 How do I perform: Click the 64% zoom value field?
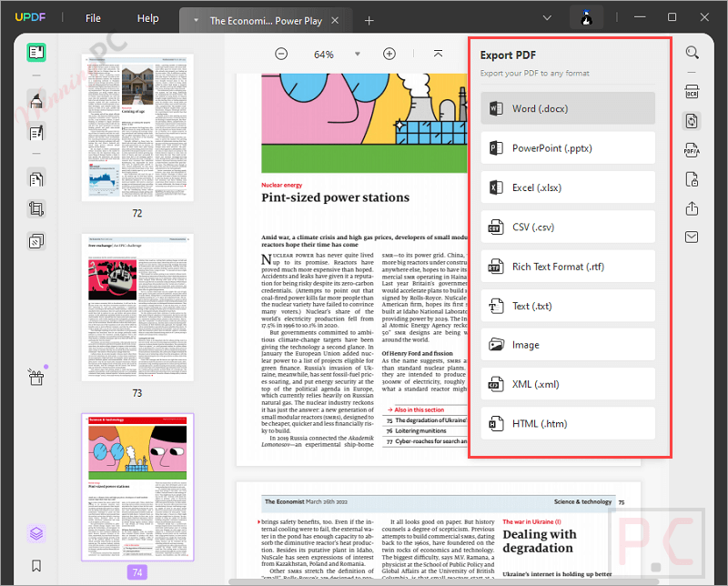(x=324, y=55)
